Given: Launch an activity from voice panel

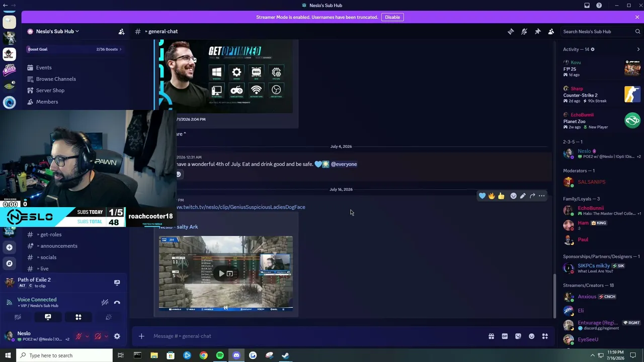Looking at the screenshot, I should [x=78, y=317].
